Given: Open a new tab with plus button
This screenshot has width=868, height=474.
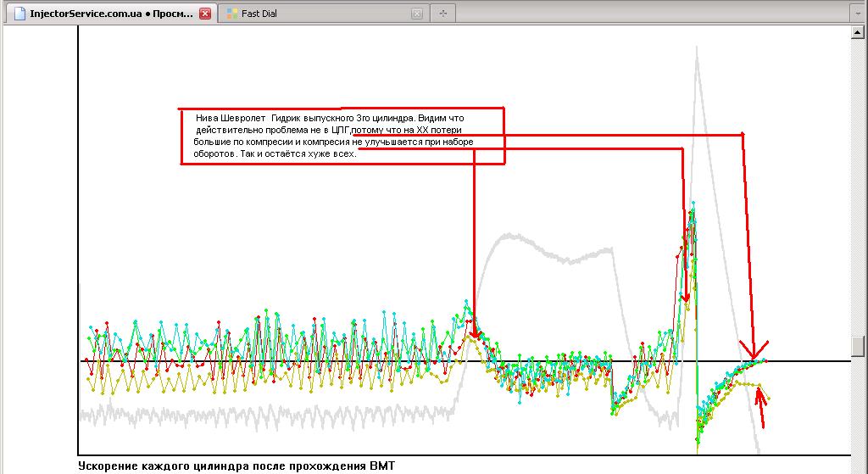Looking at the screenshot, I should click(442, 14).
